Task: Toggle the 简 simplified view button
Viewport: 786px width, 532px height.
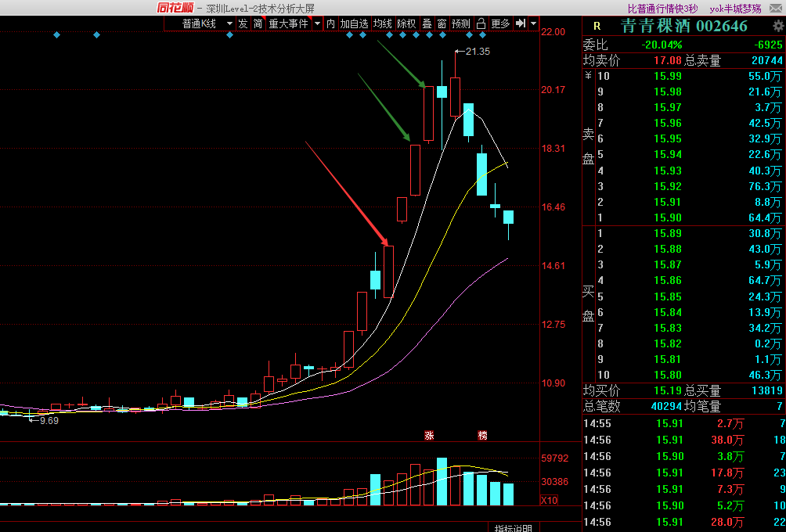Action: click(258, 23)
